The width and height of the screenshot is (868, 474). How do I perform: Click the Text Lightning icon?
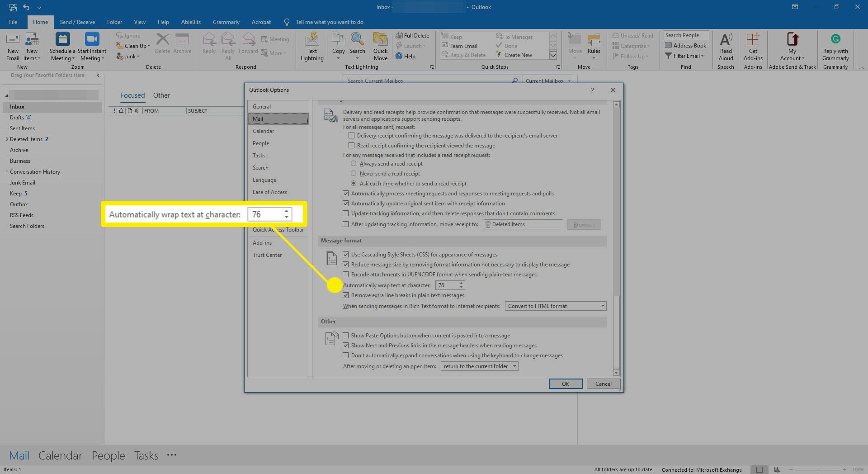(x=312, y=40)
